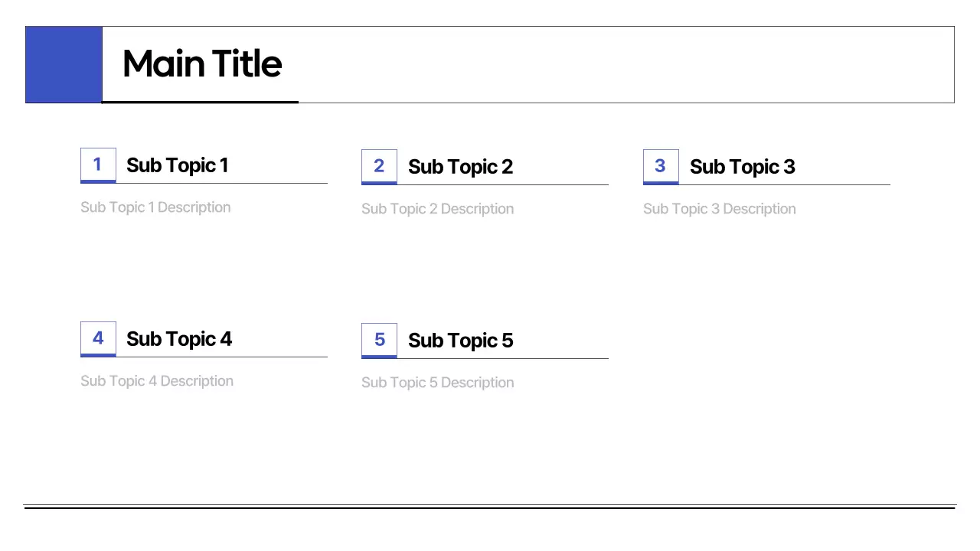This screenshot has height=551, width=980.
Task: Select the Sub Topic 4 Description text
Action: point(157,381)
